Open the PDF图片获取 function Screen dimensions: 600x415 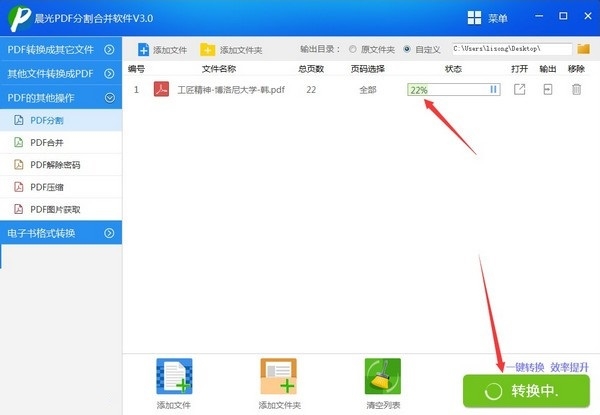pyautogui.click(x=61, y=209)
